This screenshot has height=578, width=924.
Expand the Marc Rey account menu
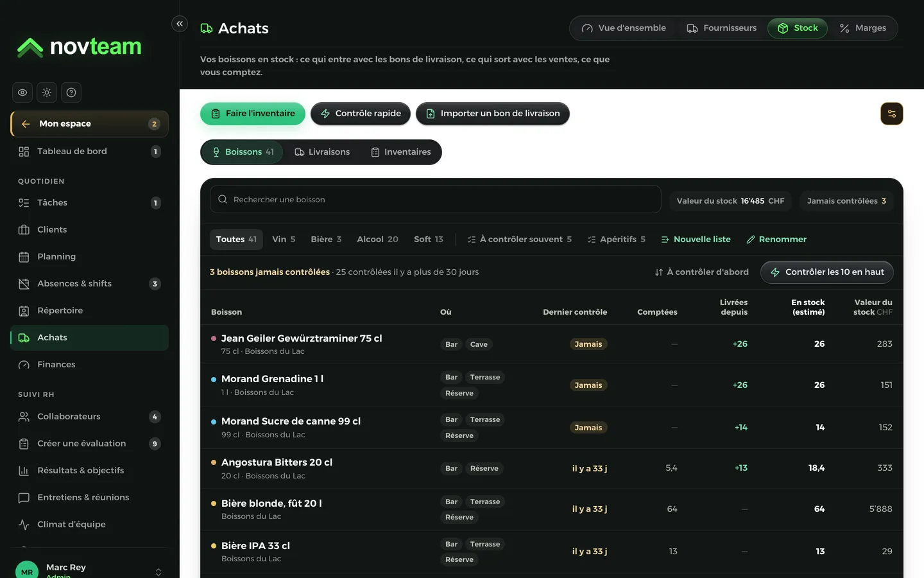point(158,572)
